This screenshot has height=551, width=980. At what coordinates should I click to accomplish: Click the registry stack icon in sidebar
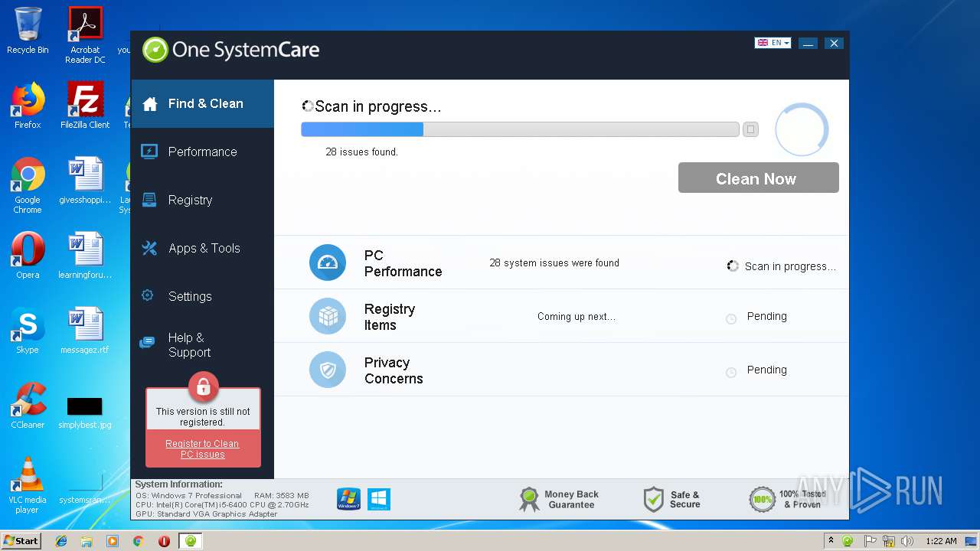pos(149,200)
